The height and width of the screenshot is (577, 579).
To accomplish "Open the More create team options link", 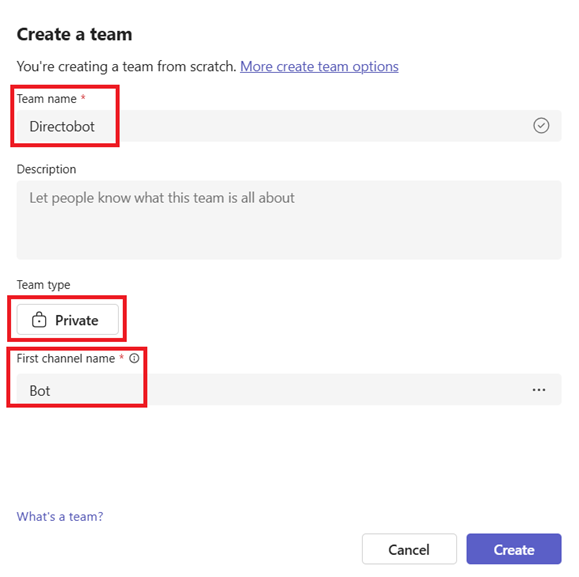I will pyautogui.click(x=319, y=66).
